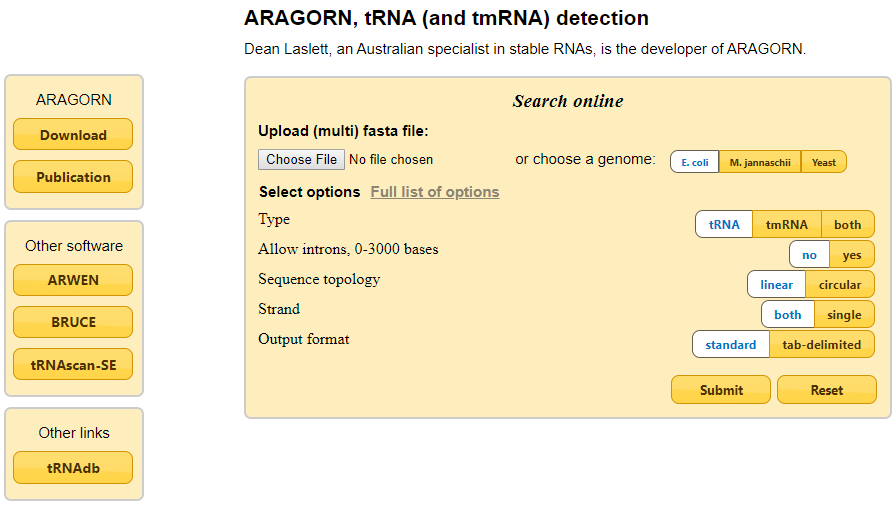Submit the search form
This screenshot has width=894, height=505.
click(721, 390)
